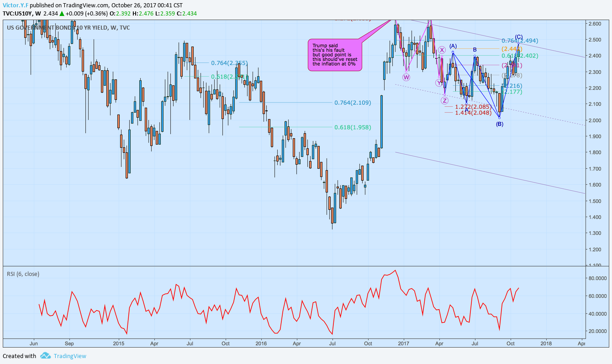Viewport: 612px width, 364px height.
Task: Select the (C) wave label
Action: (x=519, y=37)
